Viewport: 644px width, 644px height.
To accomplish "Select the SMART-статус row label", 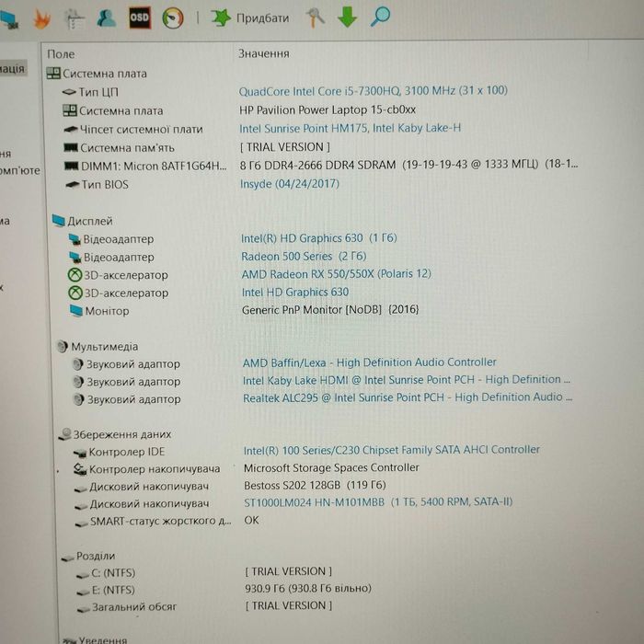I will 161,521.
